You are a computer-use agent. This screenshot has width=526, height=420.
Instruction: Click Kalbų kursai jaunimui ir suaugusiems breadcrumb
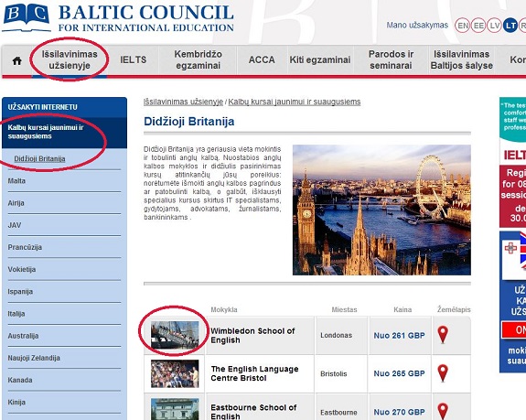click(x=295, y=102)
